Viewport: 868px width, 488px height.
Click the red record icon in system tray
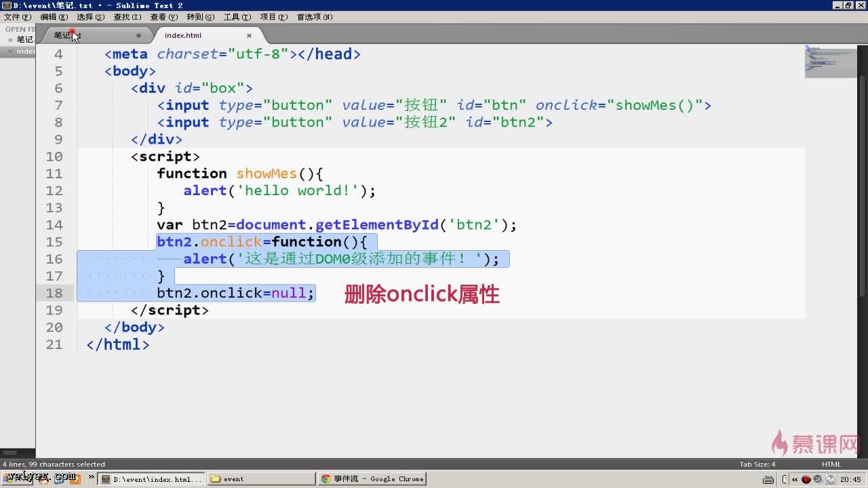pyautogui.click(x=806, y=479)
